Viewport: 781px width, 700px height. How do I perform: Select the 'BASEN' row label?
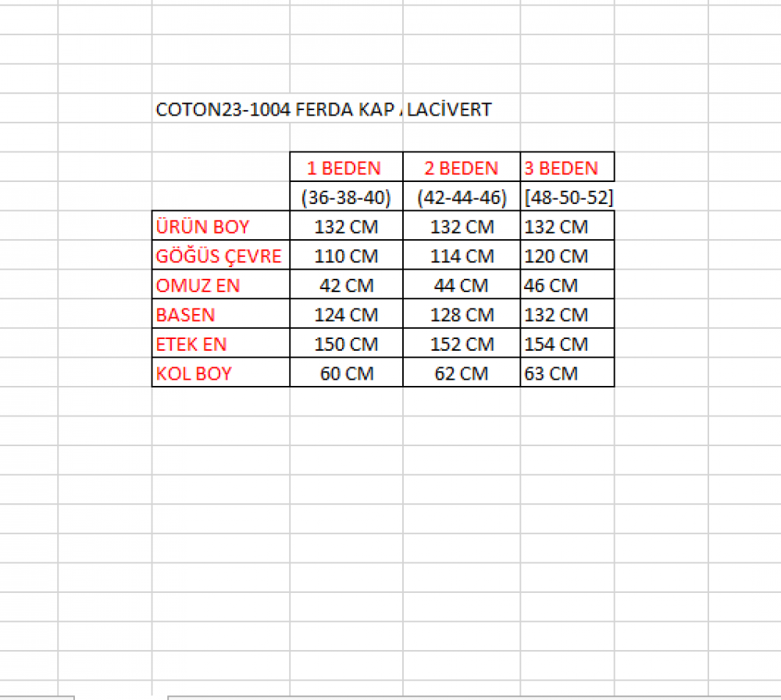tap(221, 314)
